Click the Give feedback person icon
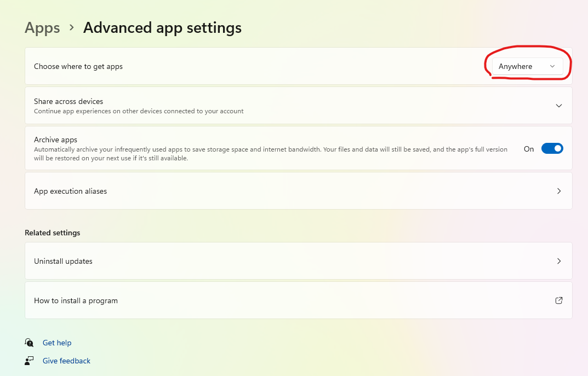The width and height of the screenshot is (588, 376). [x=29, y=361]
